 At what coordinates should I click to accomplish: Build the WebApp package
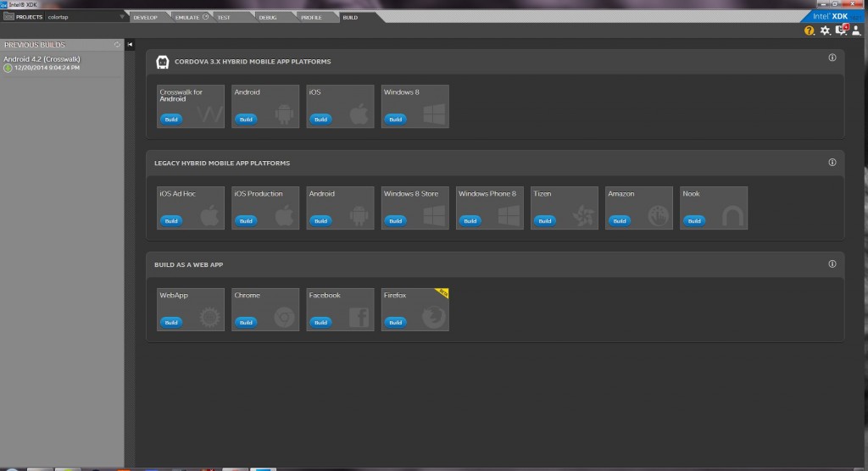coord(171,322)
